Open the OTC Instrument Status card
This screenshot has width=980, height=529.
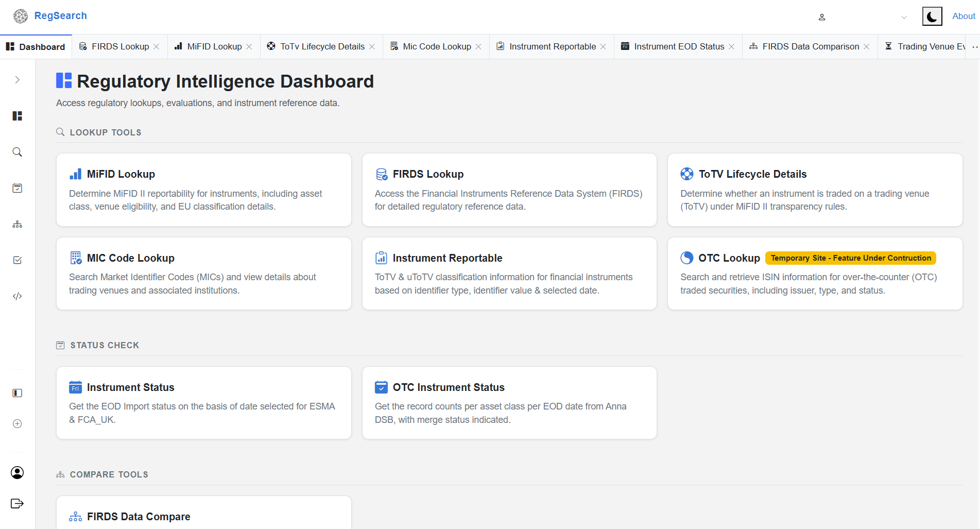click(509, 403)
